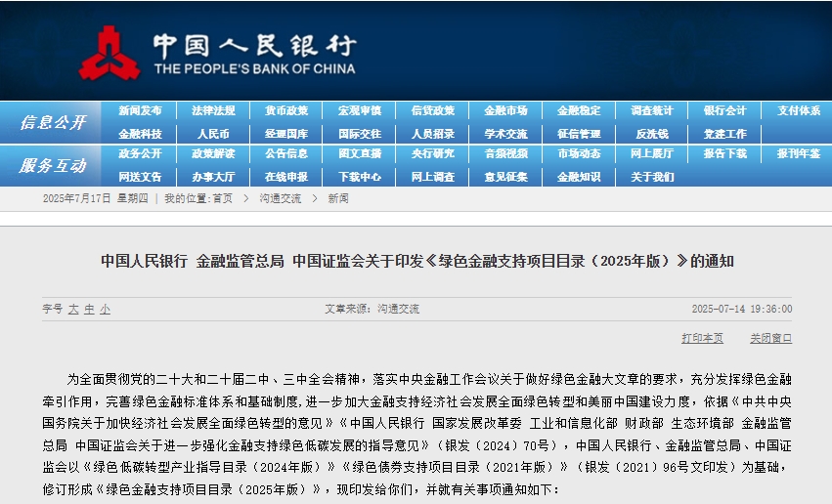
Task: Open 音频视频 menu item
Action: coord(506,153)
